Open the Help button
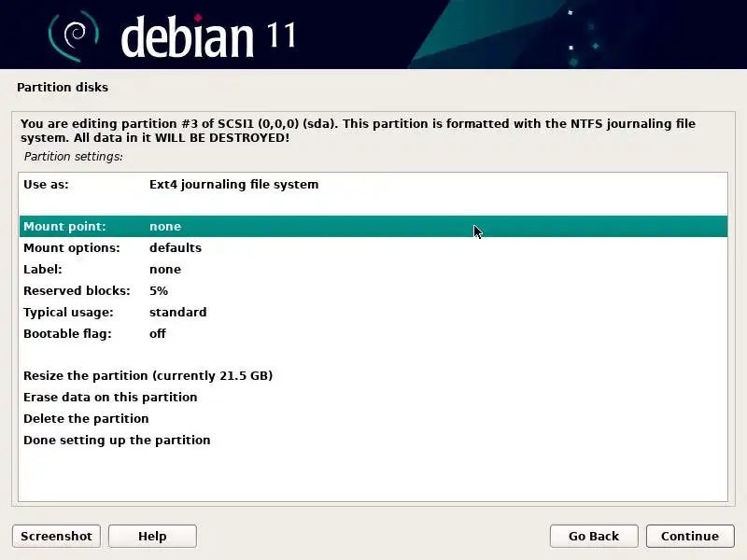 152,536
